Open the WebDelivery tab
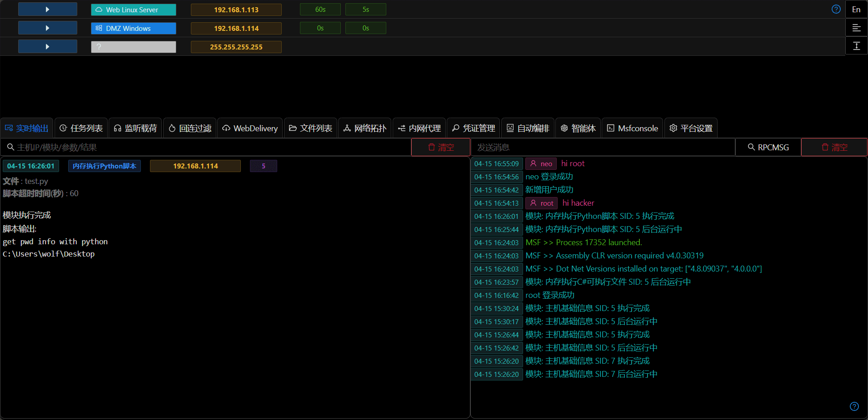868x420 pixels. tap(250, 128)
